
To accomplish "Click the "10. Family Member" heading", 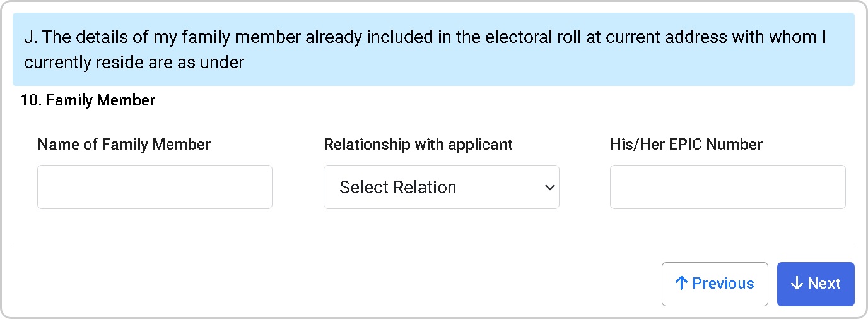I will point(88,100).
